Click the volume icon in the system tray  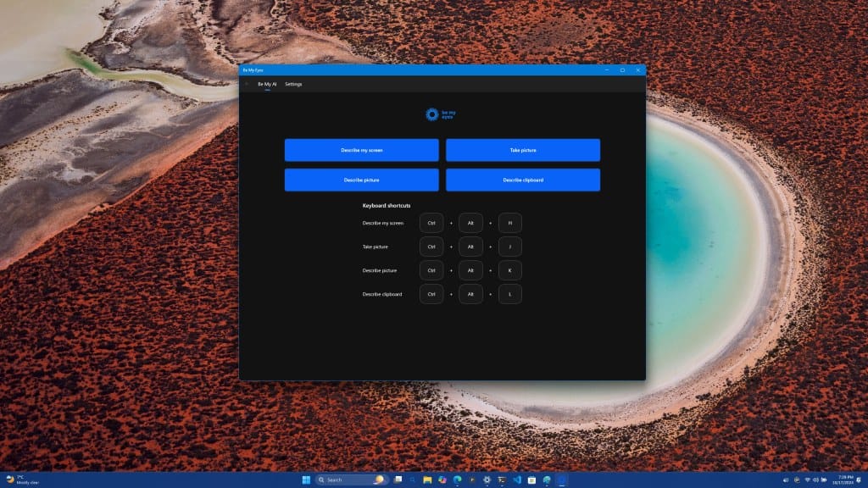[815, 480]
